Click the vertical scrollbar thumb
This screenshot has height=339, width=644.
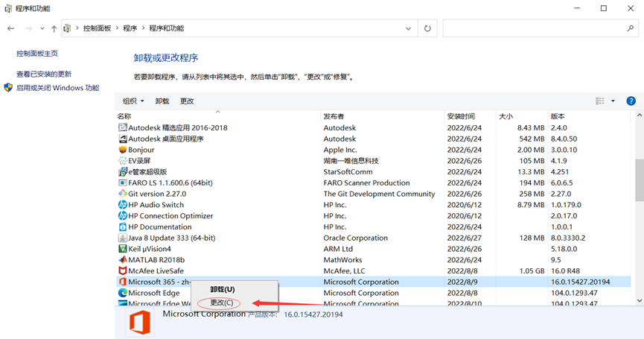tap(640, 180)
